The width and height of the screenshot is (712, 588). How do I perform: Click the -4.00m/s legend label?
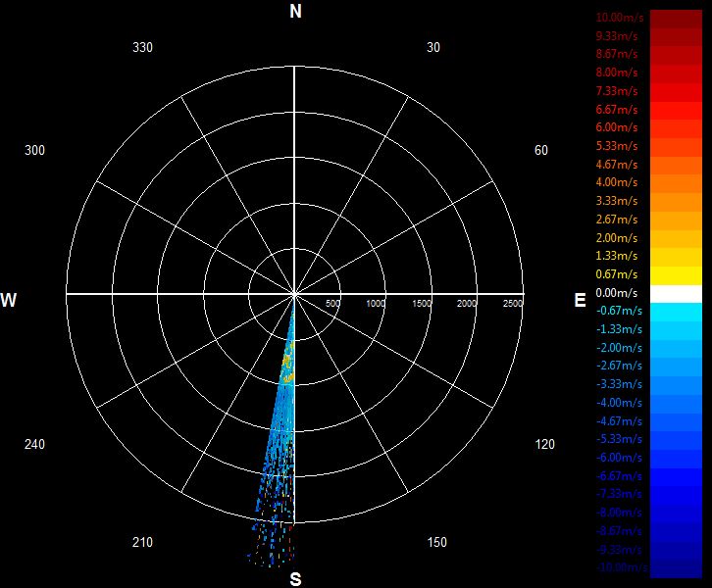coord(620,403)
